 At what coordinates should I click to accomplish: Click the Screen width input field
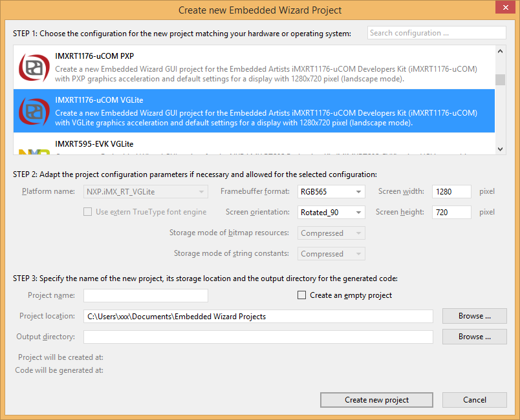pos(451,192)
